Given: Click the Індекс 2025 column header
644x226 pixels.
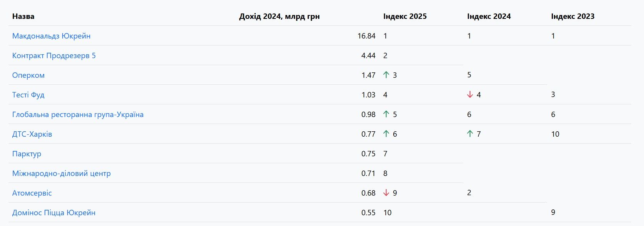Looking at the screenshot, I should pyautogui.click(x=405, y=16).
